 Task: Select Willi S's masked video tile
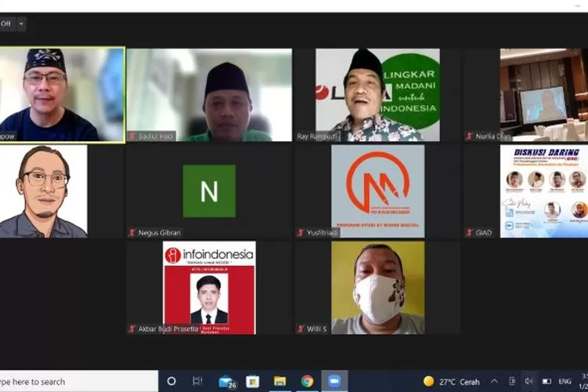point(377,287)
